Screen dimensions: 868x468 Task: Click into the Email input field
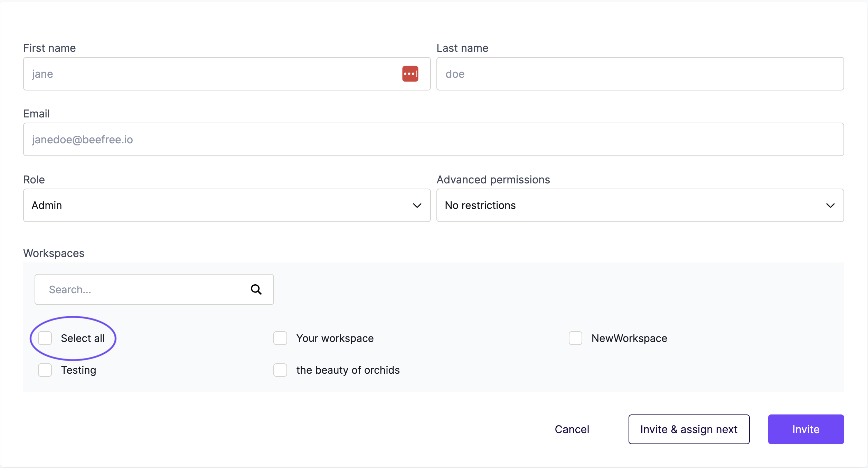434,140
